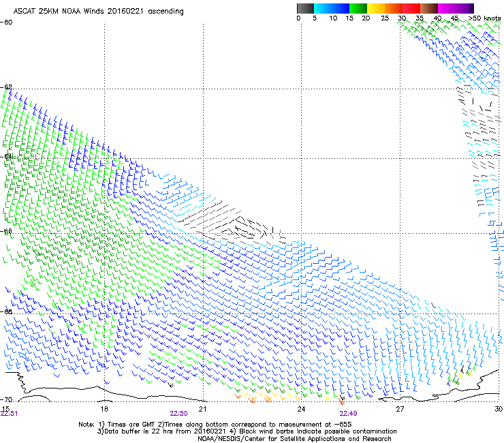This screenshot has height=443, width=504.
Task: Click the green 15-20 knots legend swatch
Action: coord(358,8)
